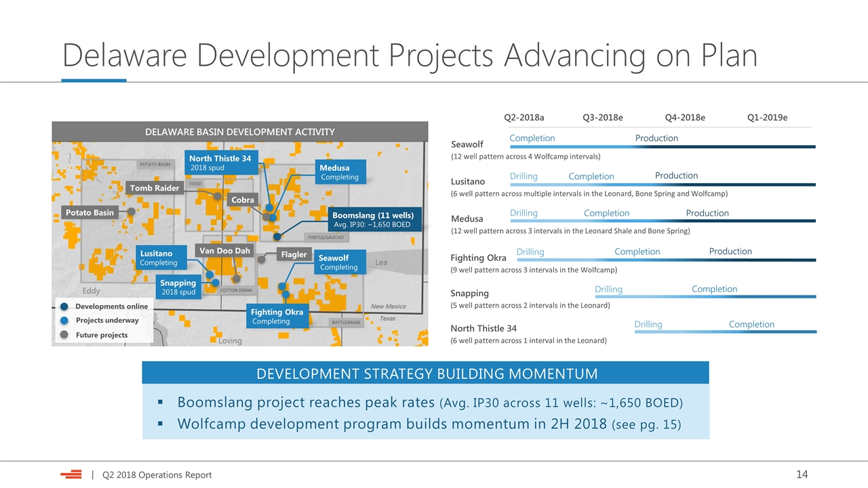Click the page number 14
Viewport: 868px width, 488px height.
[802, 474]
